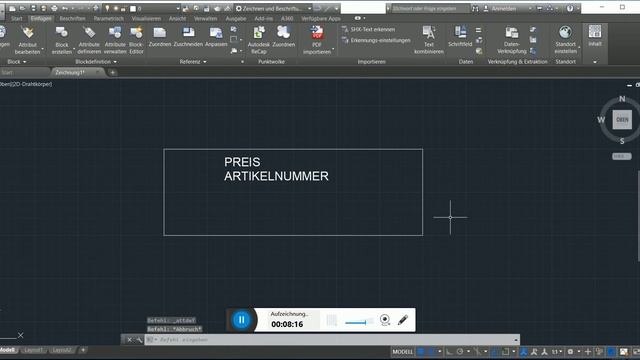Screen dimensions: 640x360
Task: Click the Anpassen reference tool
Action: pyautogui.click(x=216, y=36)
